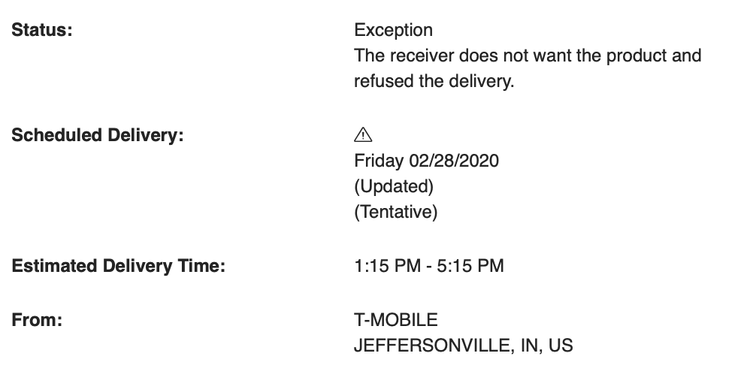This screenshot has width=750, height=383.
Task: Select the Exception status text
Action: pos(393,30)
